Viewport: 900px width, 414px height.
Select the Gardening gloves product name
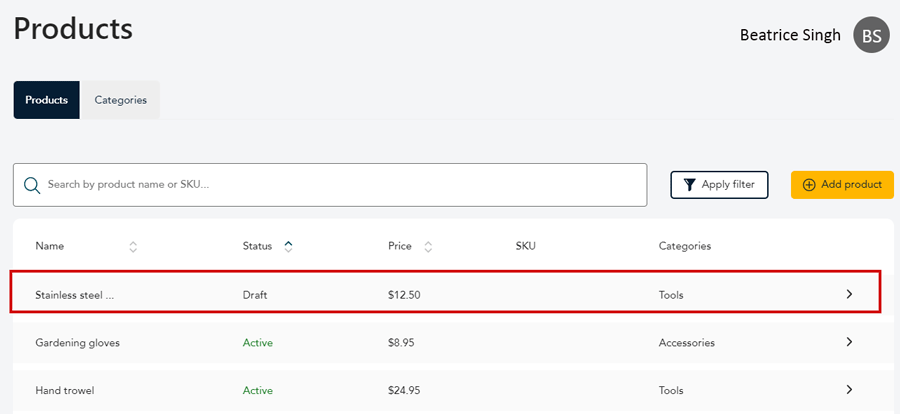tap(77, 343)
